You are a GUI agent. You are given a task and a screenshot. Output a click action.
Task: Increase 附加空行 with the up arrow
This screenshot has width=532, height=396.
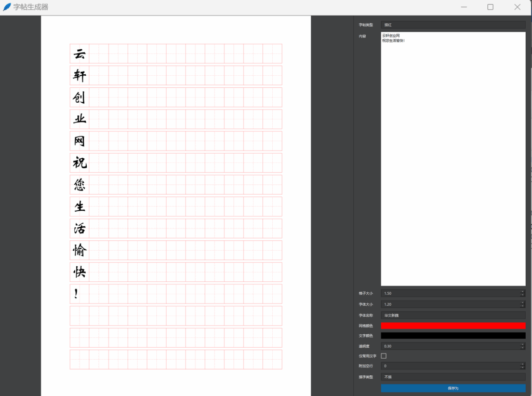[522, 364]
